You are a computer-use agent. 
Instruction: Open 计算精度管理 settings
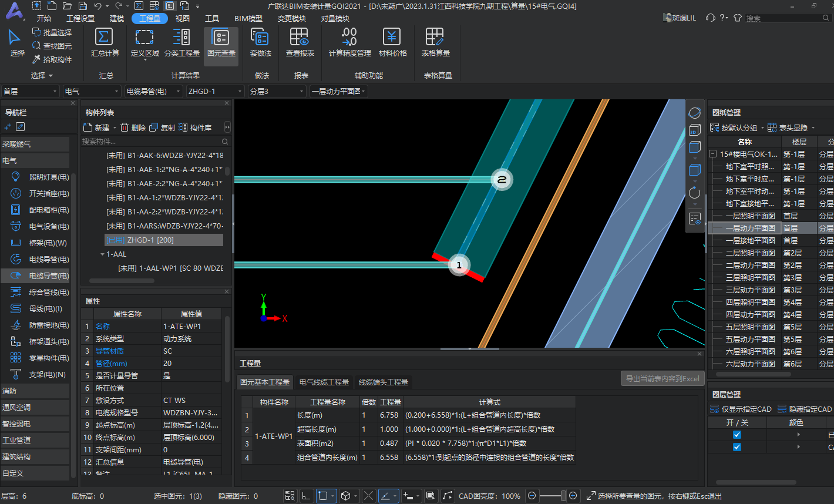point(349,43)
